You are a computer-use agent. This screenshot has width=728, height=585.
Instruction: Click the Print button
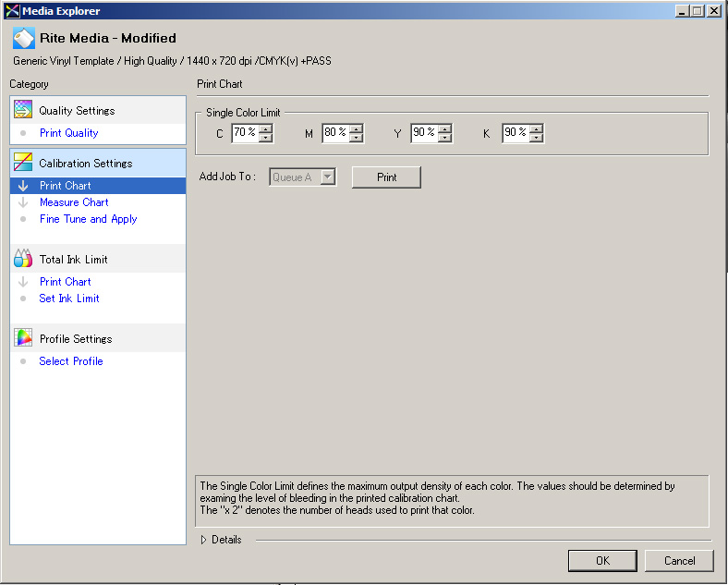(x=386, y=177)
